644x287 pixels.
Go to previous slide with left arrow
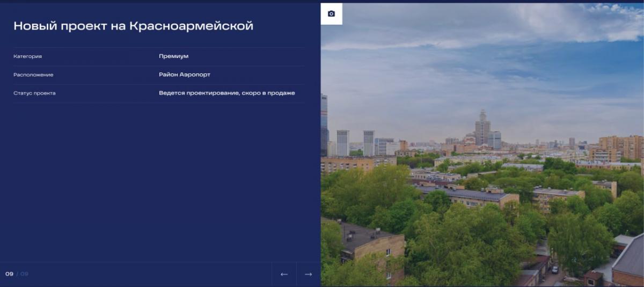pyautogui.click(x=284, y=274)
